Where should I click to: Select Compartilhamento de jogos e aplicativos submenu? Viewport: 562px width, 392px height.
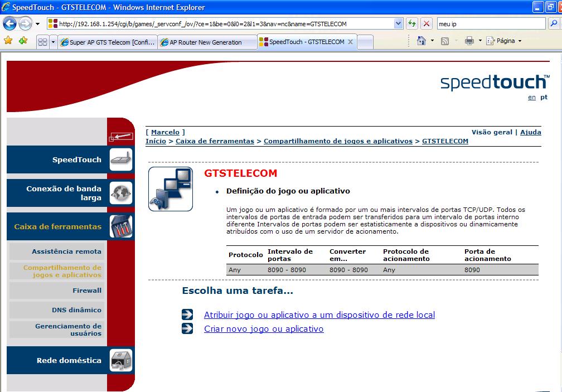pyautogui.click(x=57, y=271)
